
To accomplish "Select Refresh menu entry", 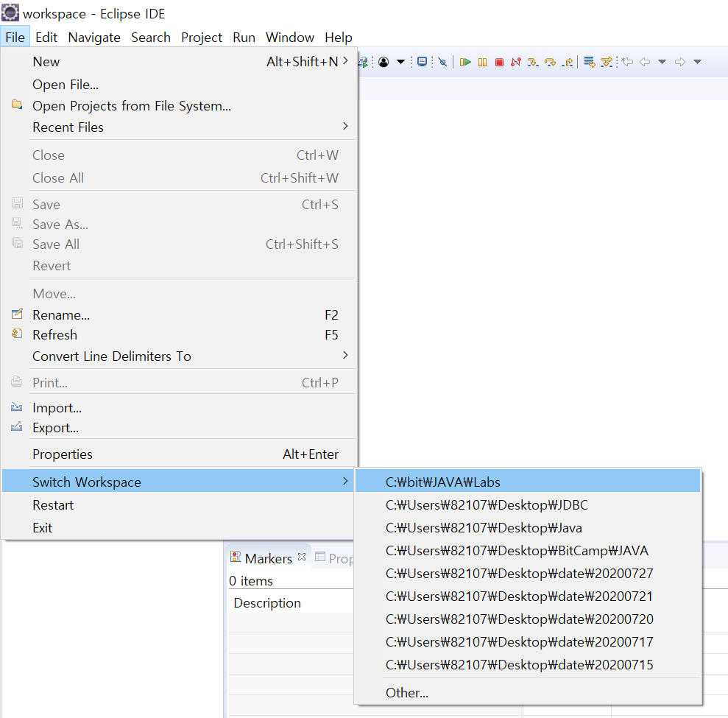I will [179, 335].
